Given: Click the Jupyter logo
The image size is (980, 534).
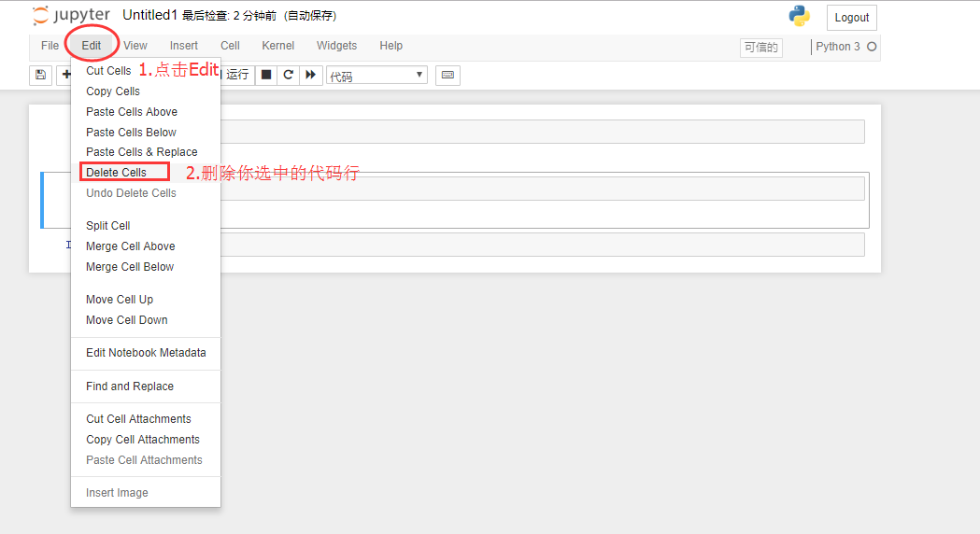Looking at the screenshot, I should pos(71,16).
